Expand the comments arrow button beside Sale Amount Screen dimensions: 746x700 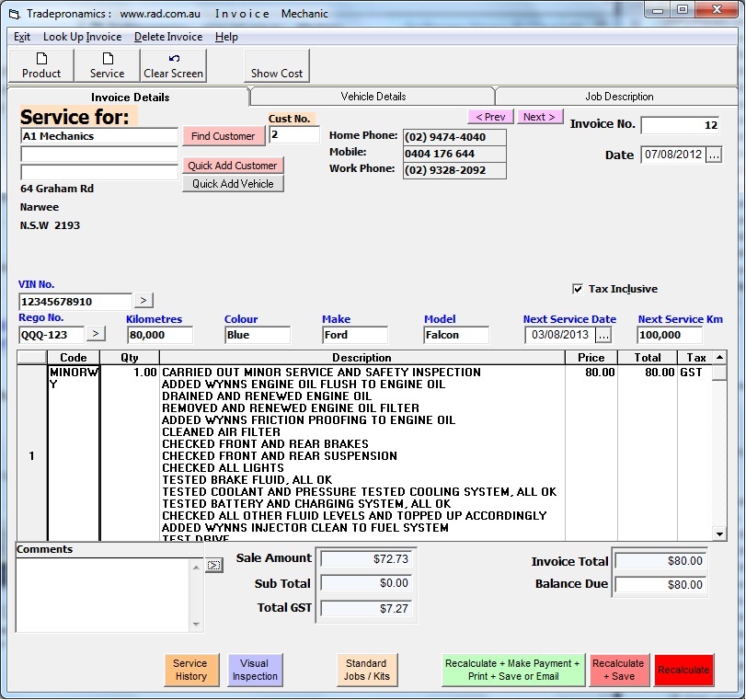(214, 564)
